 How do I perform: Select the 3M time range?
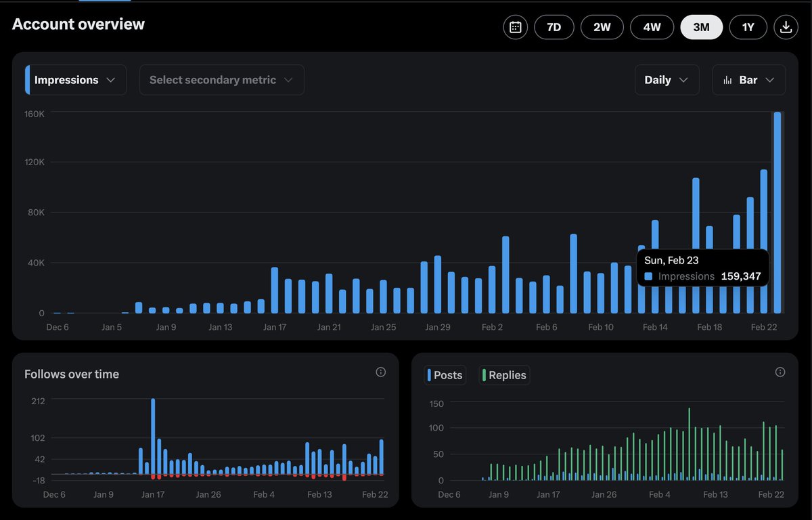click(701, 27)
